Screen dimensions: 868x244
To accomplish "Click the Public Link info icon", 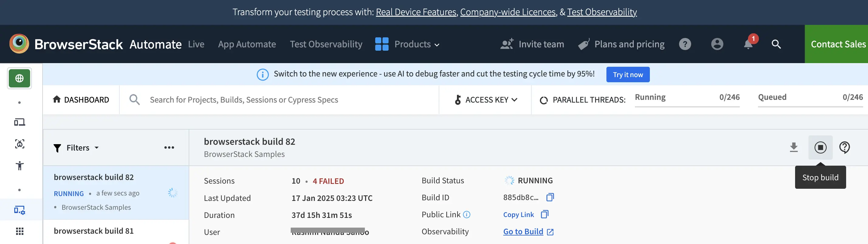I will coord(467,215).
